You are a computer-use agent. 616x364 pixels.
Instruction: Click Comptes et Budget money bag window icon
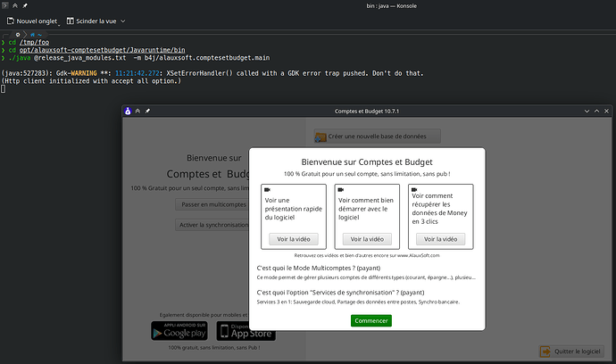pos(128,112)
